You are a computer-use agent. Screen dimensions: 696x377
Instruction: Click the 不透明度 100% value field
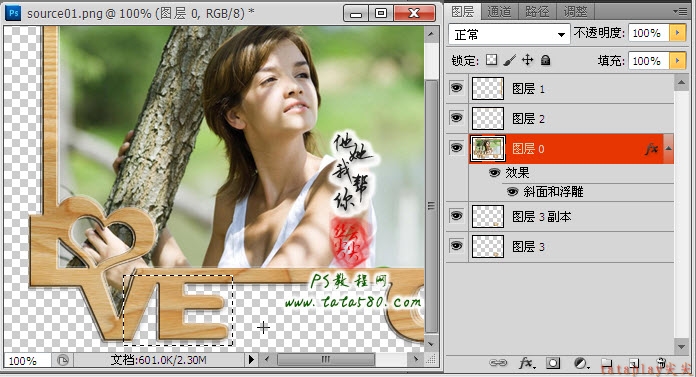[649, 33]
